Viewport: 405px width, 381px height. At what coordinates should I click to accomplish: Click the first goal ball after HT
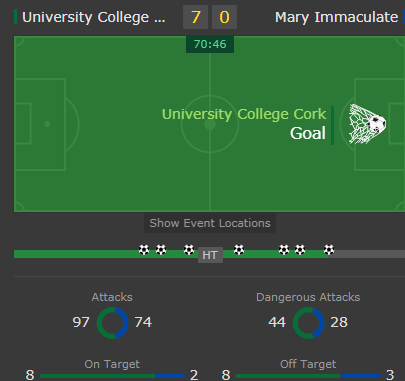coord(239,250)
